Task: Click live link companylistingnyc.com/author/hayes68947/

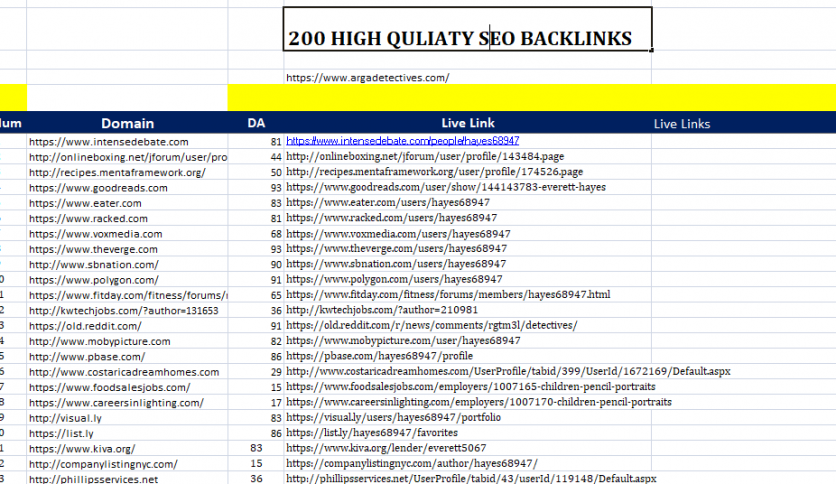Action: tap(412, 464)
